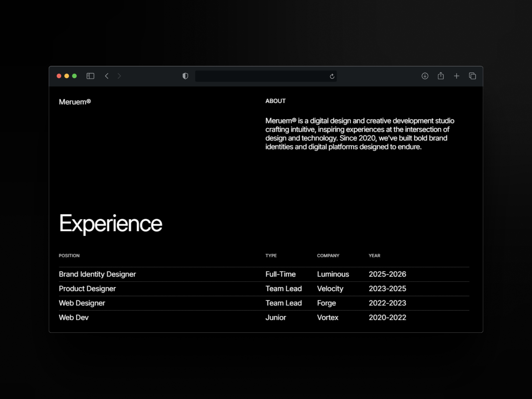This screenshot has height=399, width=532.
Task: Select the Web Designer position
Action: tap(82, 303)
